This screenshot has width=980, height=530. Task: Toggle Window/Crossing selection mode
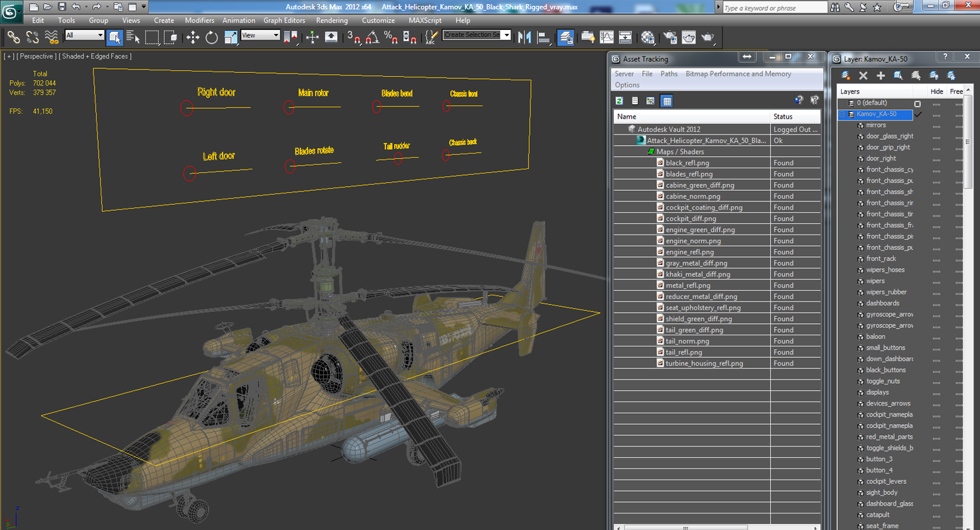tap(170, 38)
